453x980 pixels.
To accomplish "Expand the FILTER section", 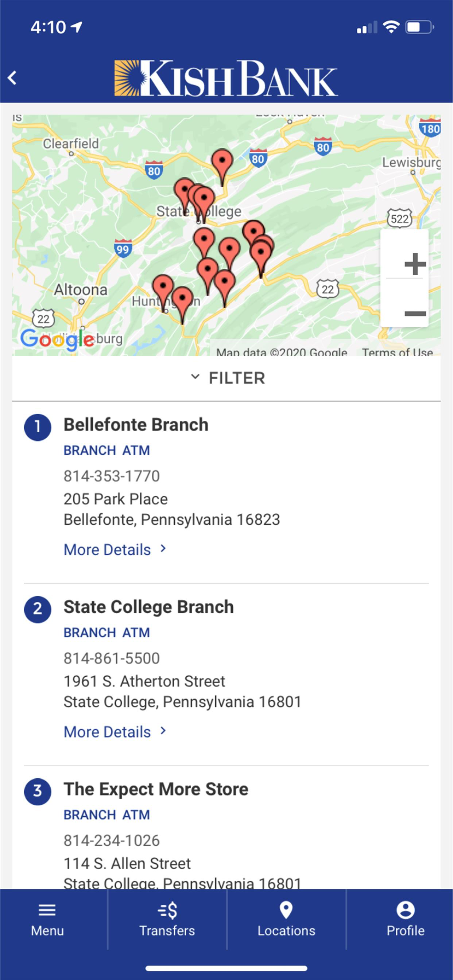I will click(227, 378).
